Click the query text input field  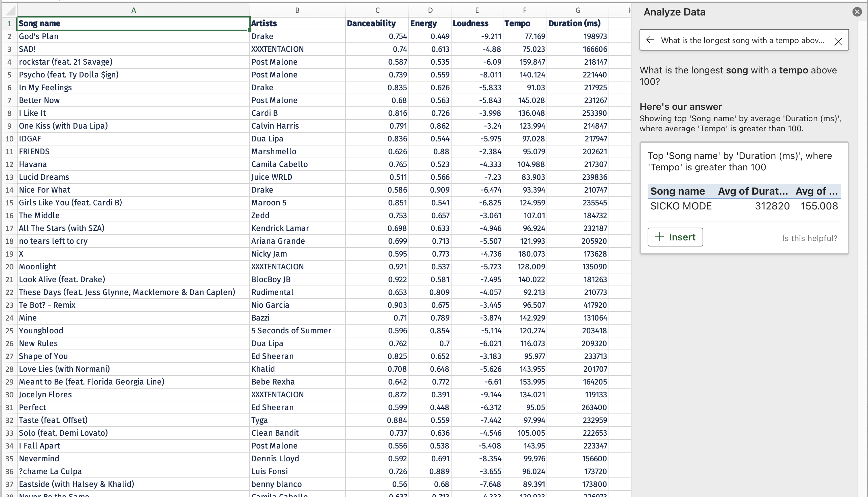pos(742,40)
